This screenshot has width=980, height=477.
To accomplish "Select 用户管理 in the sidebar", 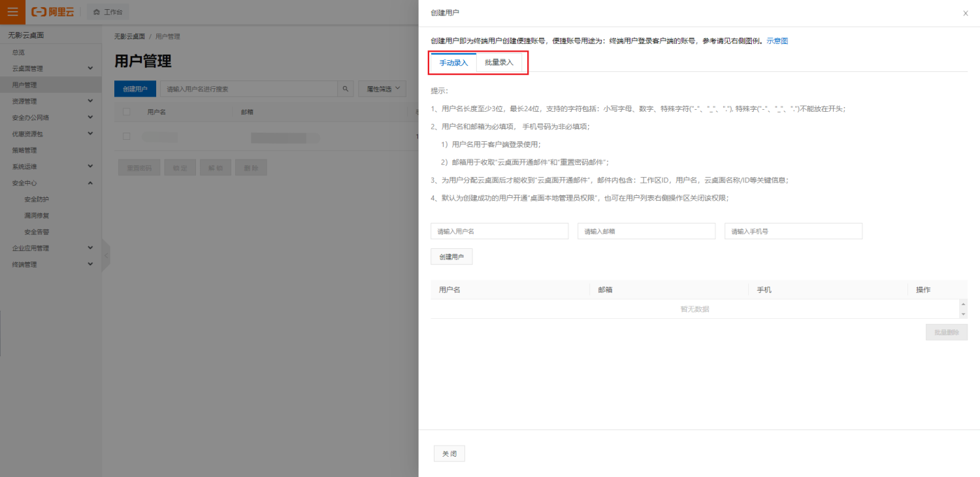I will [51, 85].
